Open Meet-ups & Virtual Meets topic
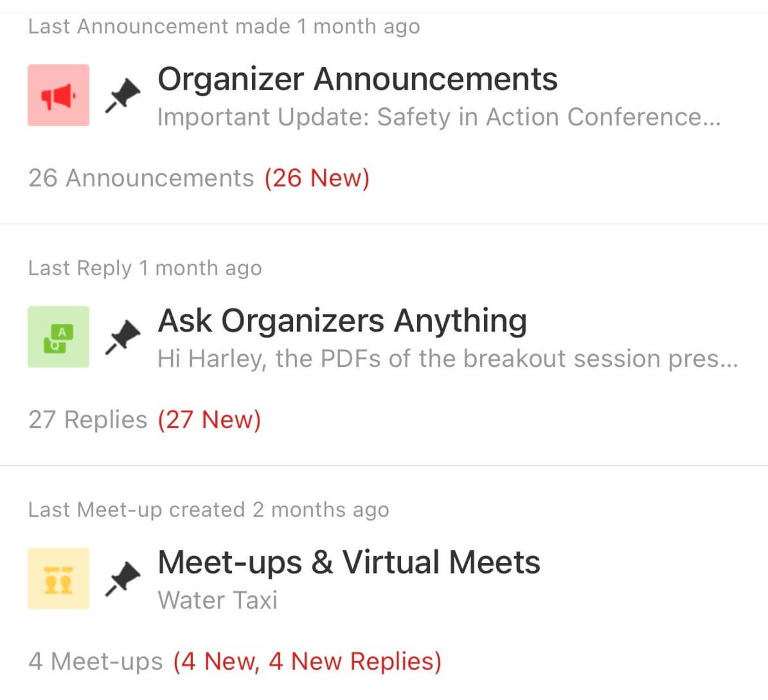Image resolution: width=768 pixels, height=700 pixels. click(x=348, y=562)
